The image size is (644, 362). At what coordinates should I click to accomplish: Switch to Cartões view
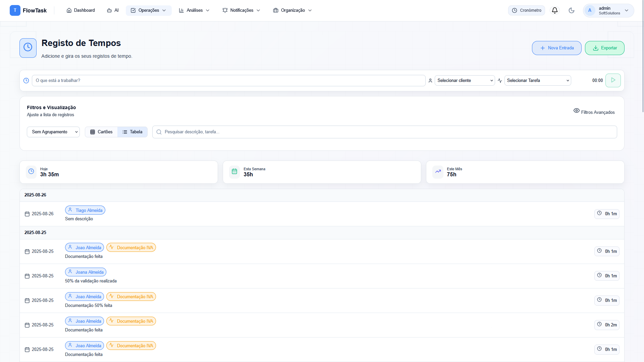click(101, 132)
